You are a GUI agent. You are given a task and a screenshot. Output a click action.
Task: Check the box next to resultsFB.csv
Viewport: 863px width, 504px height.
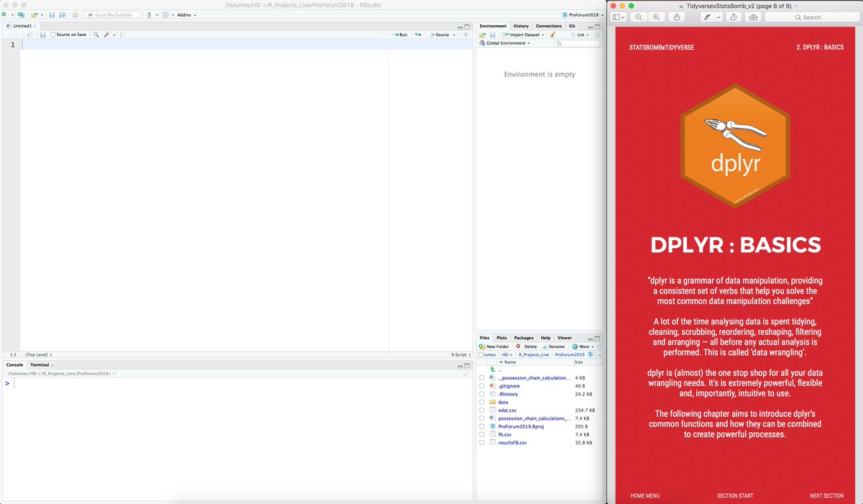coord(481,442)
